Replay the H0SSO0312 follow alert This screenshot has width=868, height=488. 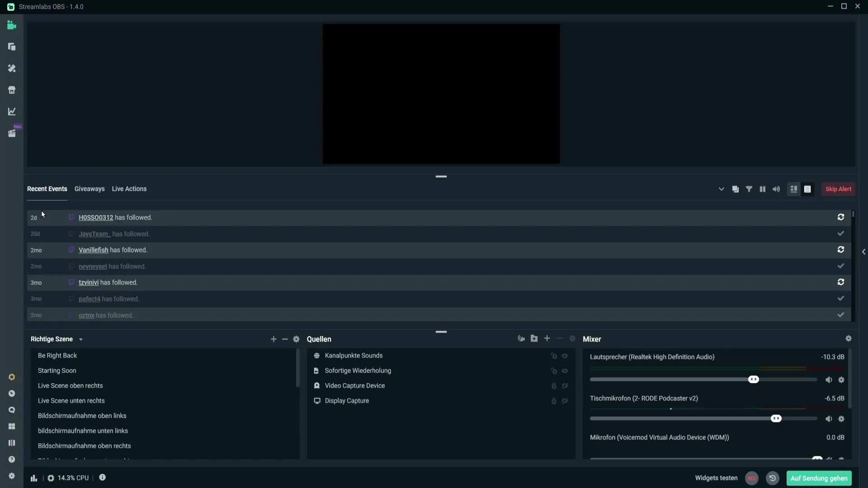[x=841, y=217]
